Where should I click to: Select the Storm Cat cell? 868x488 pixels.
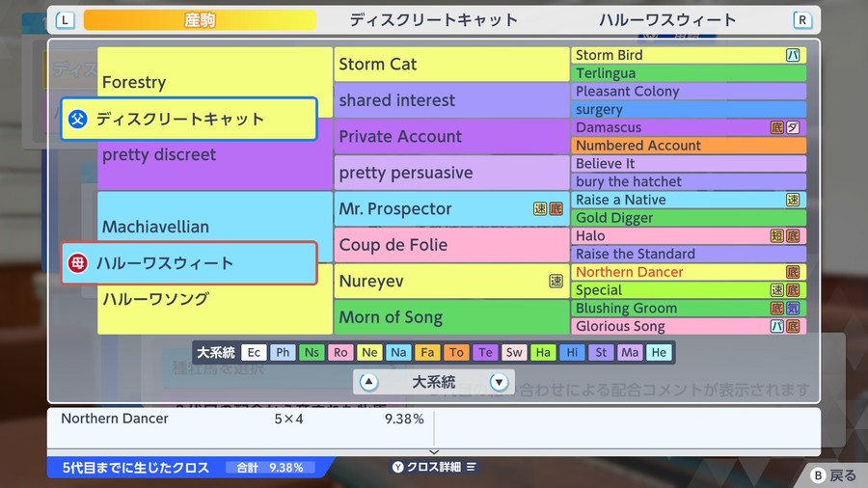(451, 65)
